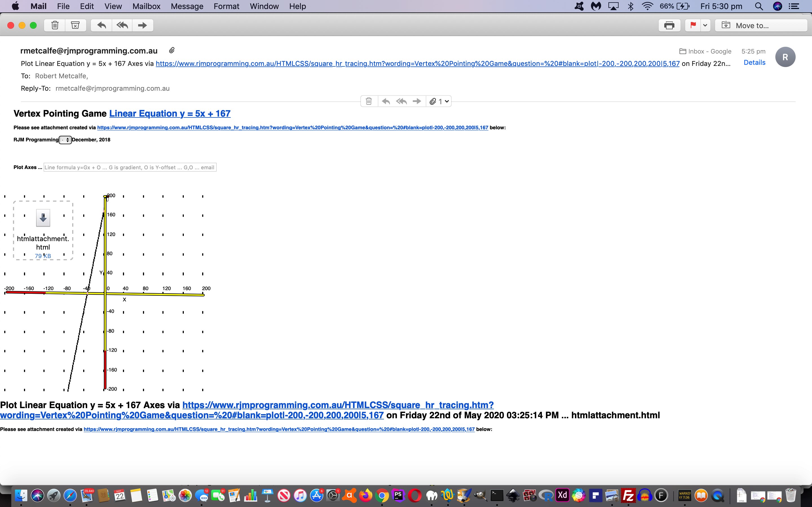Click the inline forward arrow above message

(417, 101)
